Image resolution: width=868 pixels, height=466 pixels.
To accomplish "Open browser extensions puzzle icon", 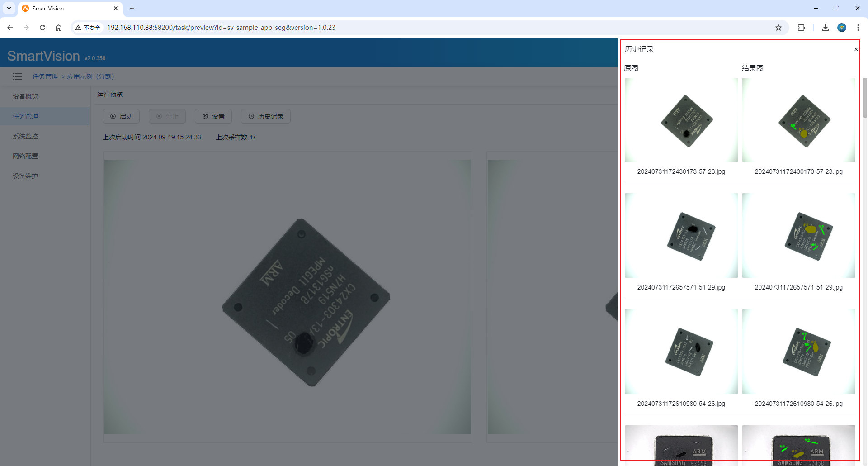I will 801,28.
